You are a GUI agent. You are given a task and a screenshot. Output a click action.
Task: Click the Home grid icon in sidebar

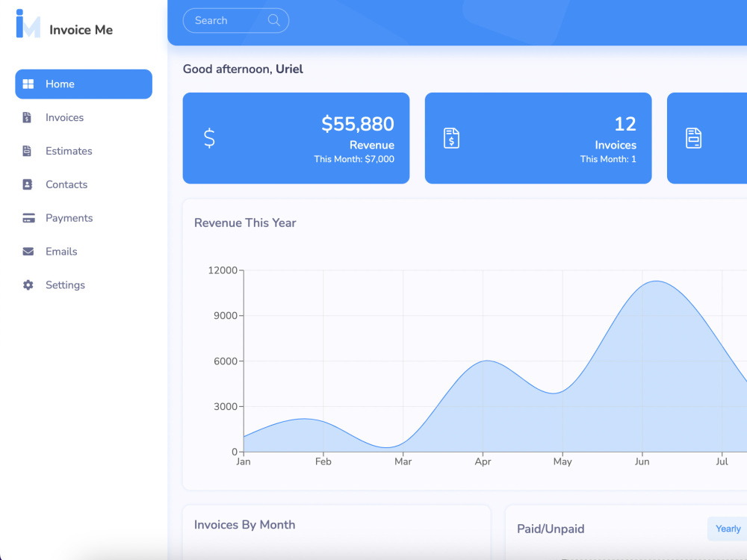[x=28, y=84]
